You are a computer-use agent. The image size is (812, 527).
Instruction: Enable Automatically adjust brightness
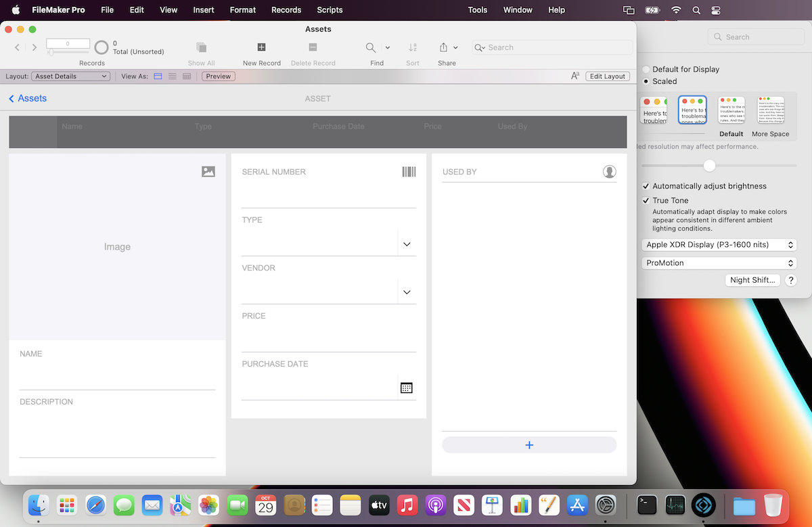(646, 186)
